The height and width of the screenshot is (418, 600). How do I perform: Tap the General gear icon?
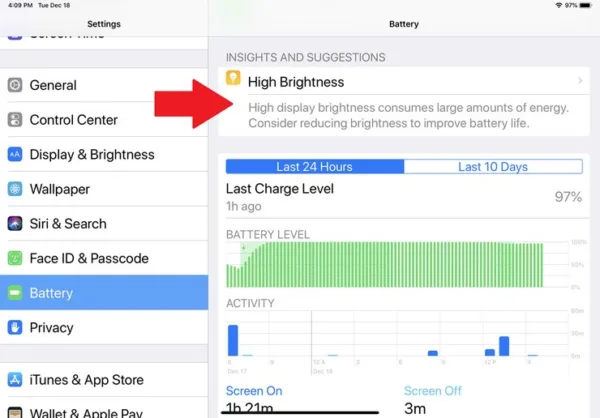pyautogui.click(x=15, y=85)
